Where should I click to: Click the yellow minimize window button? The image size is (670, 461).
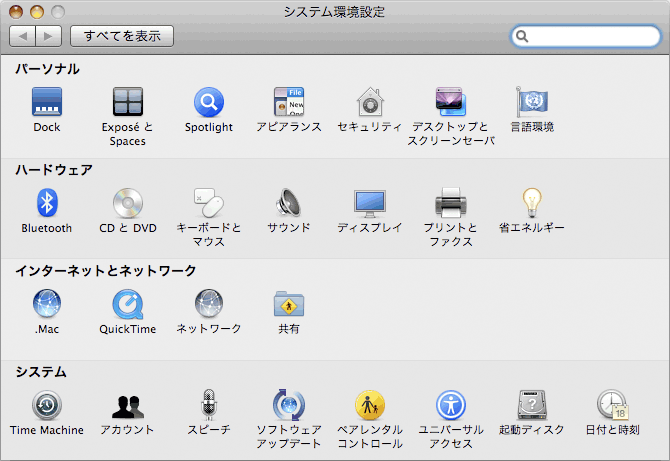tap(37, 12)
